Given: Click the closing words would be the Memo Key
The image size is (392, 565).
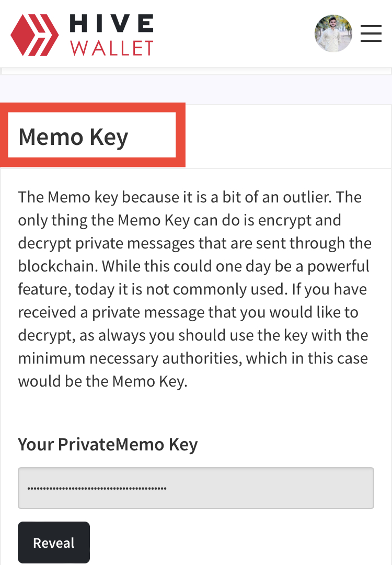Looking at the screenshot, I should [x=103, y=381].
